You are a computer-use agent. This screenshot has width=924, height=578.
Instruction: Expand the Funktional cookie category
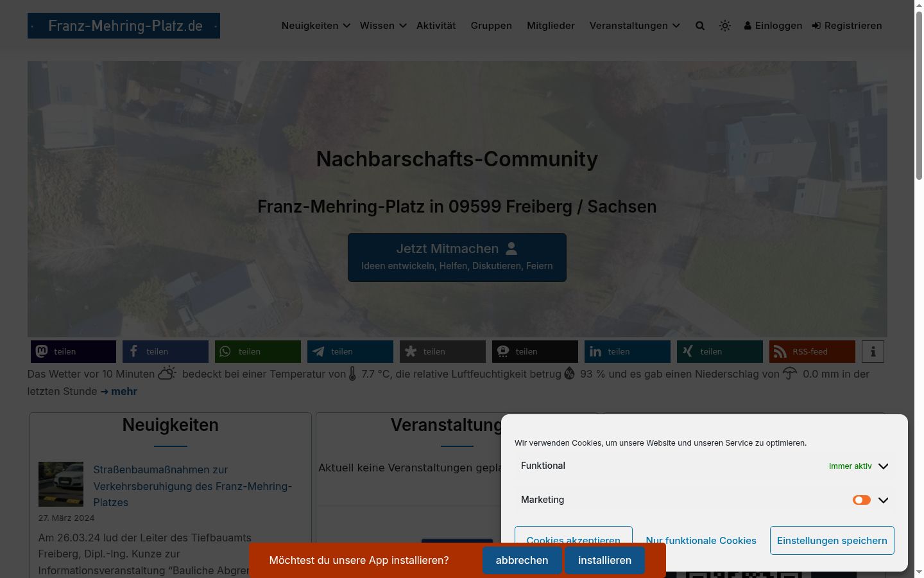(884, 466)
